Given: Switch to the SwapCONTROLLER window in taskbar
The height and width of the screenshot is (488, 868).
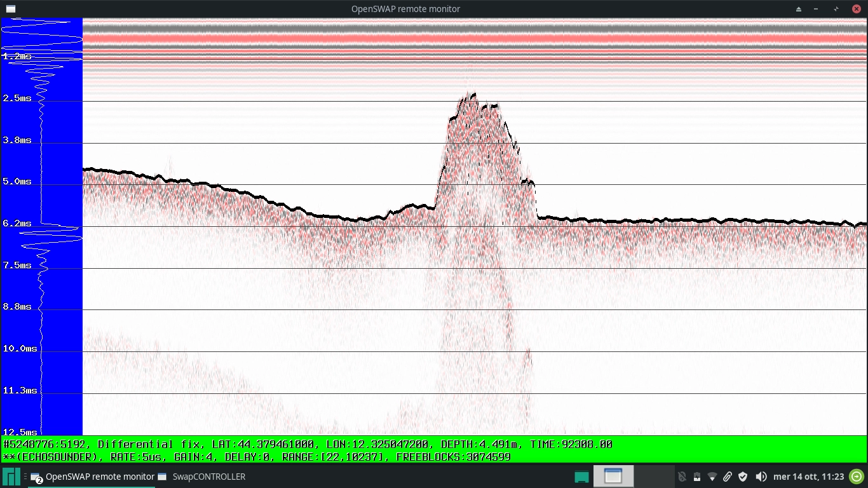Looking at the screenshot, I should click(201, 477).
